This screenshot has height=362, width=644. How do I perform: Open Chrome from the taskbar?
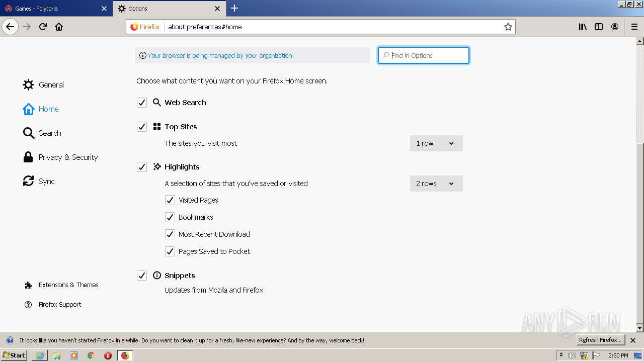[x=91, y=355]
